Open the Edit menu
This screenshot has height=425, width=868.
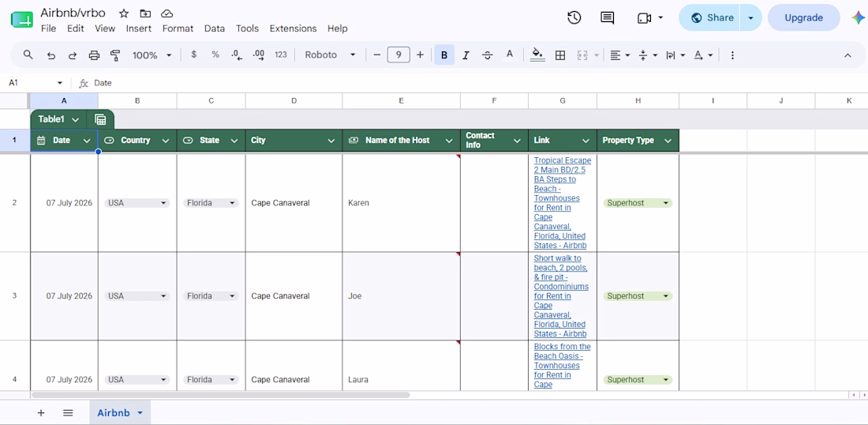point(75,28)
